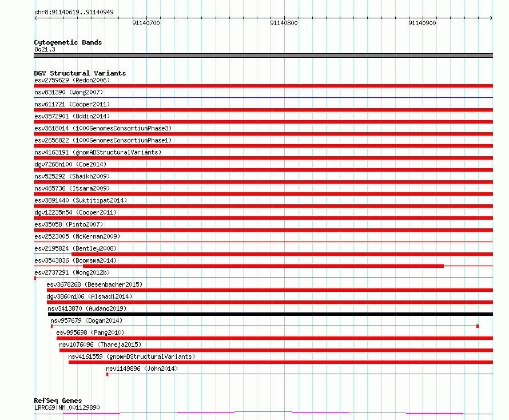Click esv2656822 (1000GenomesConsortiumPhase1) label
The image size is (509, 420).
pos(103,140)
